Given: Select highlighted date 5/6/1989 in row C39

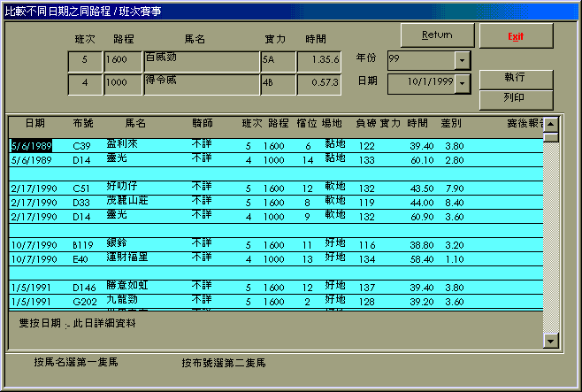Looking at the screenshot, I should click(31, 146).
